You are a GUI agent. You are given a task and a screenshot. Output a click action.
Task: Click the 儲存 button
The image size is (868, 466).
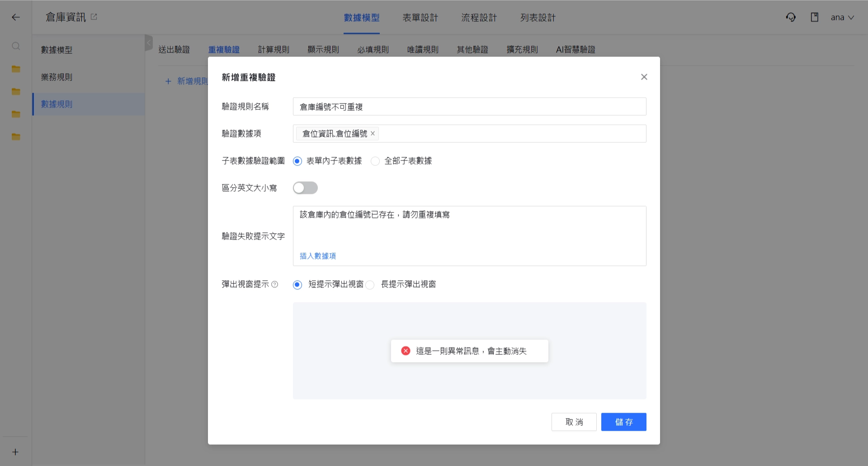(624, 422)
